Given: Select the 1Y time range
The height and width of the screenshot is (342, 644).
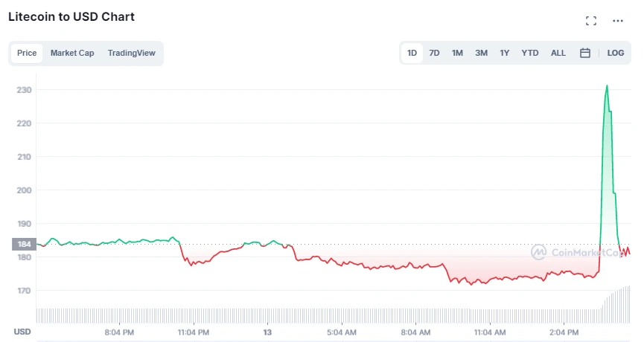Looking at the screenshot, I should (x=504, y=53).
